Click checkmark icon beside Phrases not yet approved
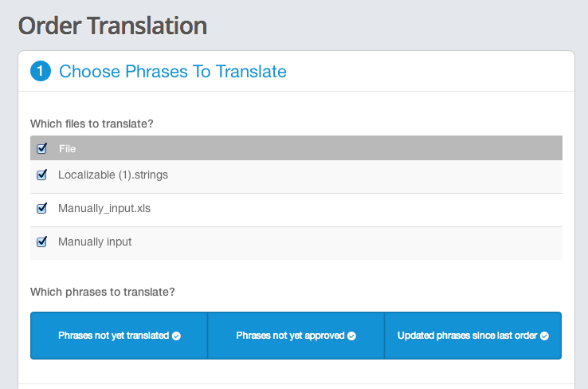This screenshot has width=588, height=389. [351, 336]
